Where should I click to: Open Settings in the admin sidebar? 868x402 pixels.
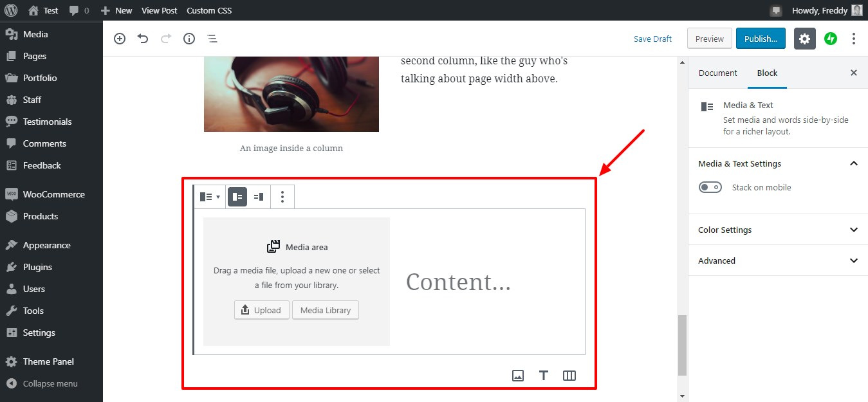[x=51, y=333]
